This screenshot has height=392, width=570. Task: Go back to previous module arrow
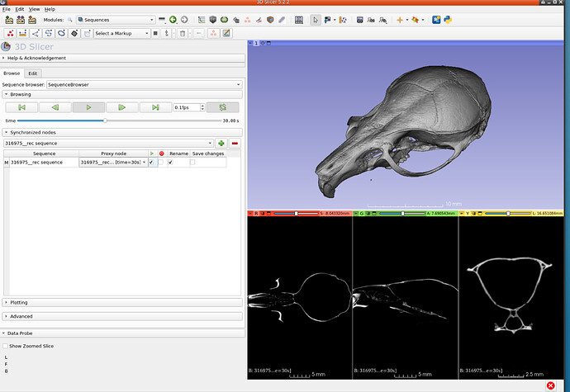coord(173,19)
